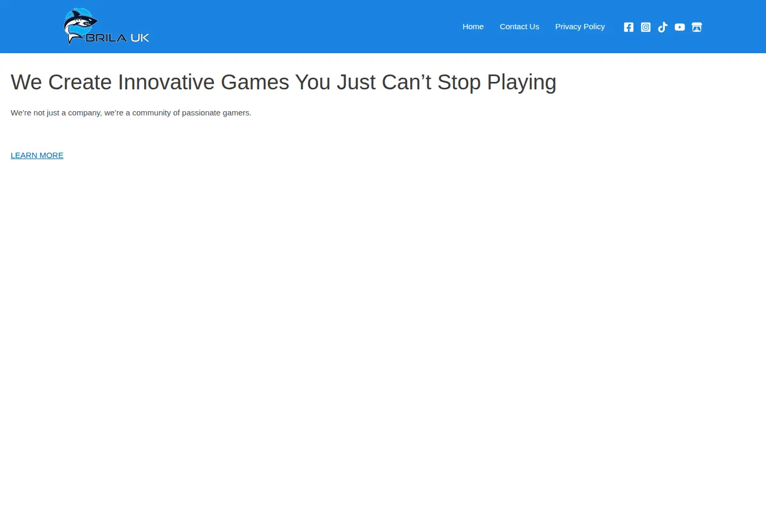Viewport: 766px width, 532px height.
Task: Open the Privacy Policy page
Action: (580, 27)
